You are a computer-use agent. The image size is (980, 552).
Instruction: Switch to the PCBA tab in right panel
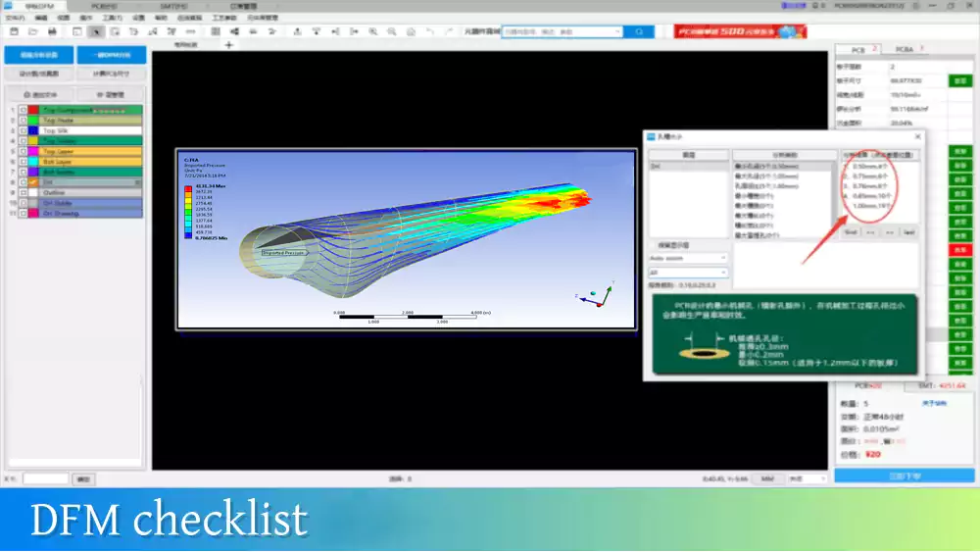tap(904, 49)
